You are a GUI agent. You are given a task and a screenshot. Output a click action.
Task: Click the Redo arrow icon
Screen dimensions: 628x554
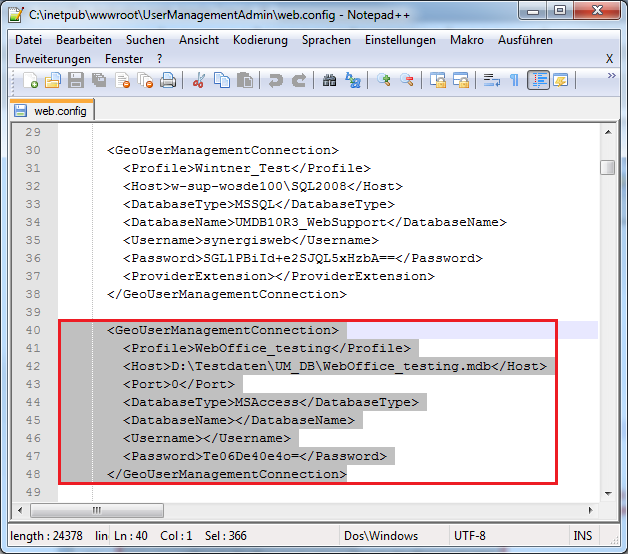pyautogui.click(x=297, y=81)
